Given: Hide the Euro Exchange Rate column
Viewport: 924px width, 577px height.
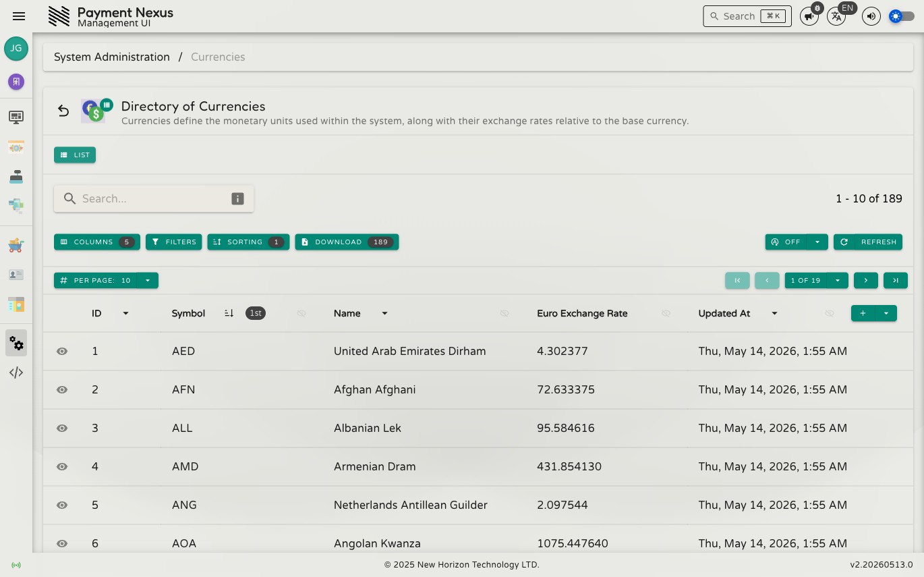Looking at the screenshot, I should [666, 313].
